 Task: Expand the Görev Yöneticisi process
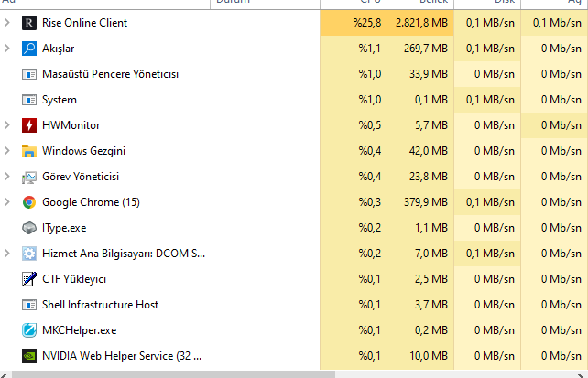tap(7, 177)
